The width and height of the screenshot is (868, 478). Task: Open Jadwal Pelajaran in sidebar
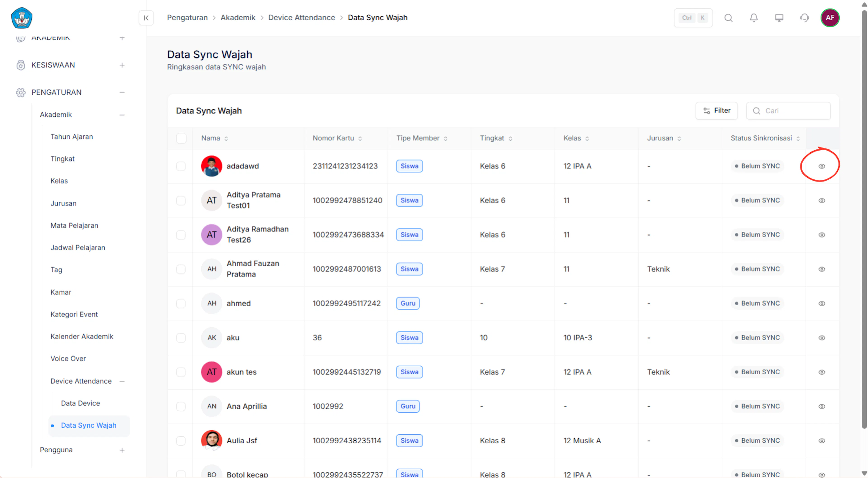click(x=78, y=248)
